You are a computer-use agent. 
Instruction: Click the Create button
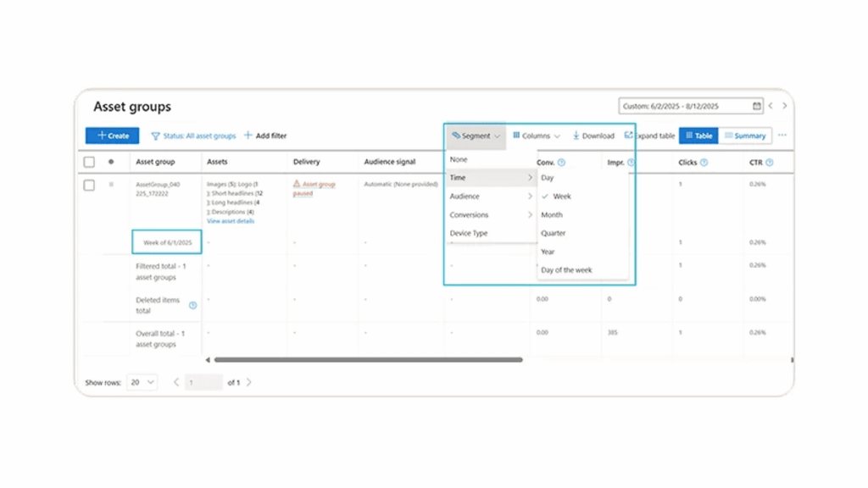[112, 136]
